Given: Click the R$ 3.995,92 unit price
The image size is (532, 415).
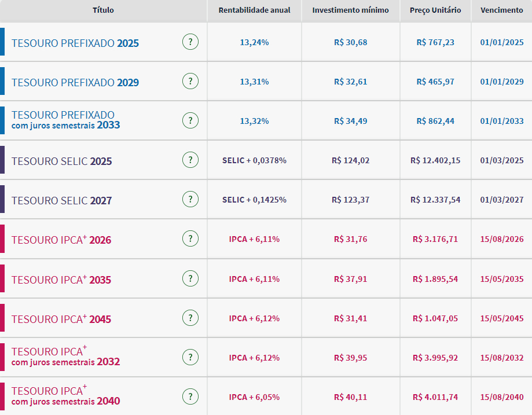Looking at the screenshot, I should tap(435, 358).
